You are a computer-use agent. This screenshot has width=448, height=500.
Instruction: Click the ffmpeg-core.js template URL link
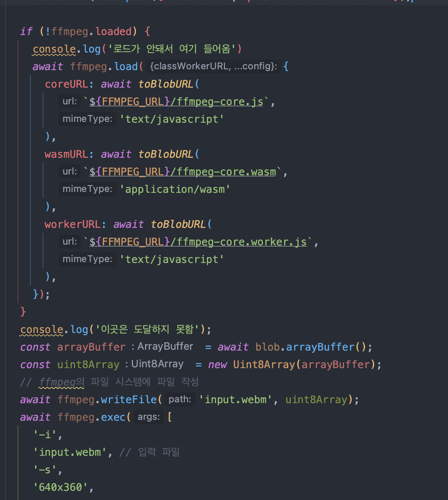(x=176, y=102)
